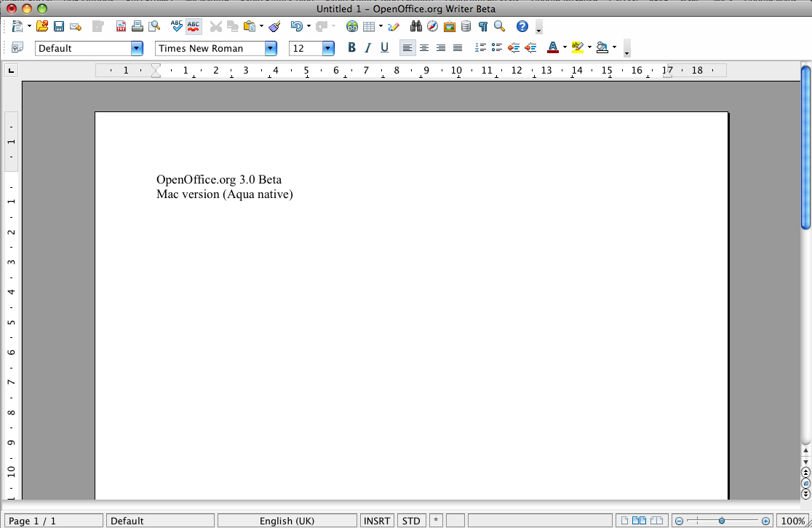Open a file with the Open folder icon
This screenshot has height=528, width=812.
tap(42, 26)
